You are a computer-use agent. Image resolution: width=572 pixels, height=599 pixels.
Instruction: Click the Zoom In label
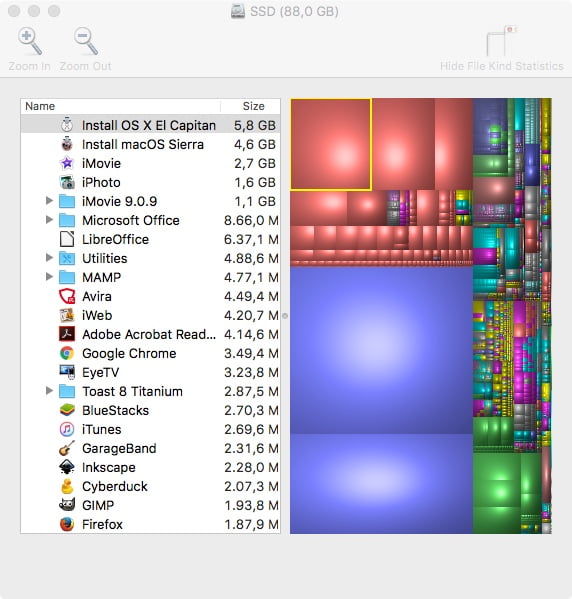(x=30, y=66)
